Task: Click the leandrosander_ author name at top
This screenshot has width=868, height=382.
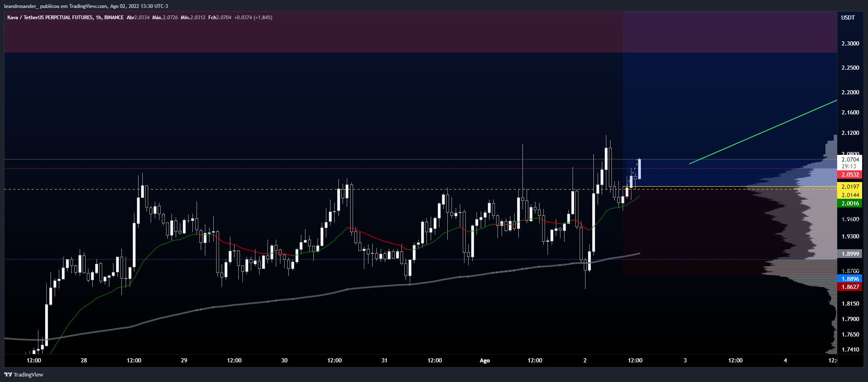Action: point(21,6)
